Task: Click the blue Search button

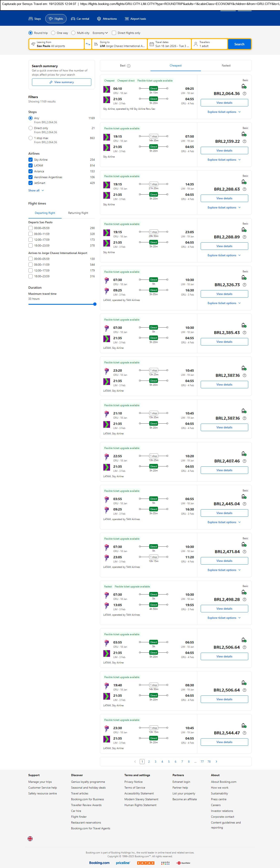Action: 239,44
